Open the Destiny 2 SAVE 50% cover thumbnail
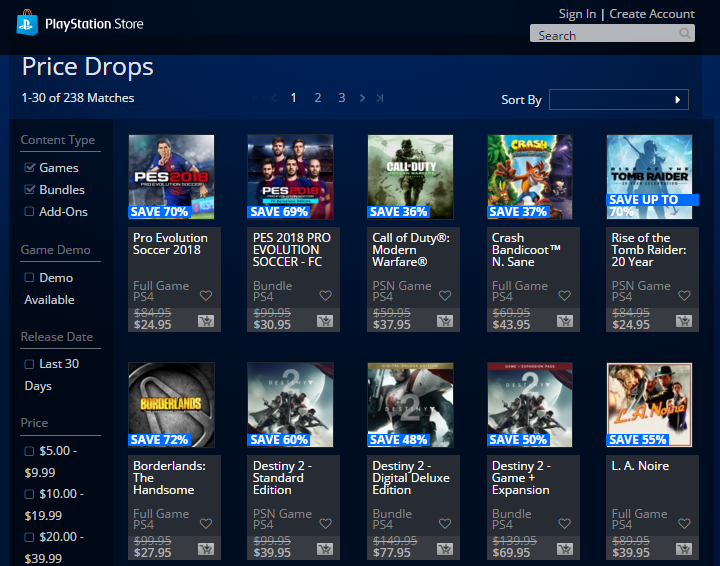Screen dimensions: 720x566 click(x=530, y=405)
